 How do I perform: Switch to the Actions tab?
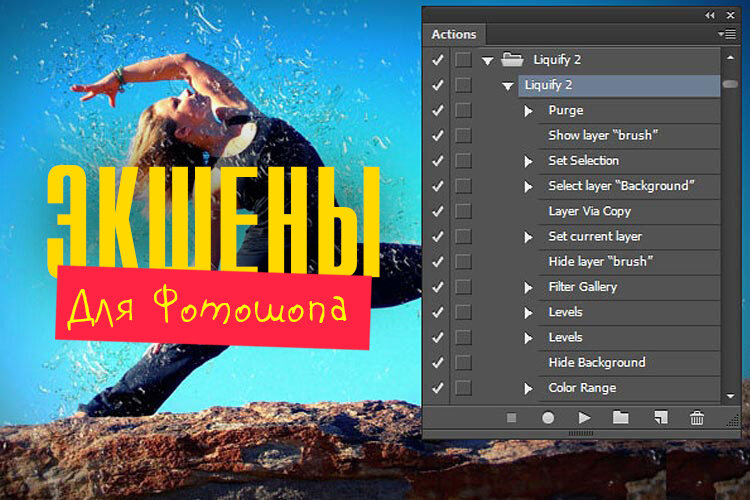click(x=453, y=34)
